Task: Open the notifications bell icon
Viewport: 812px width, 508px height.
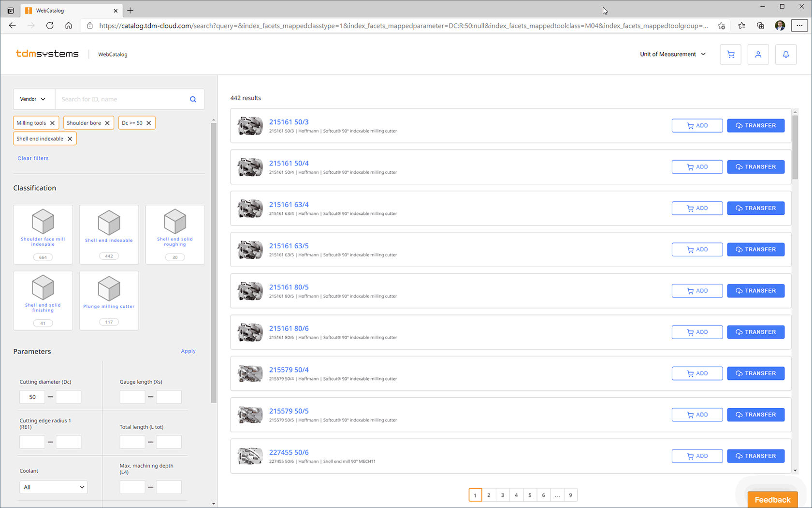Action: [785, 55]
